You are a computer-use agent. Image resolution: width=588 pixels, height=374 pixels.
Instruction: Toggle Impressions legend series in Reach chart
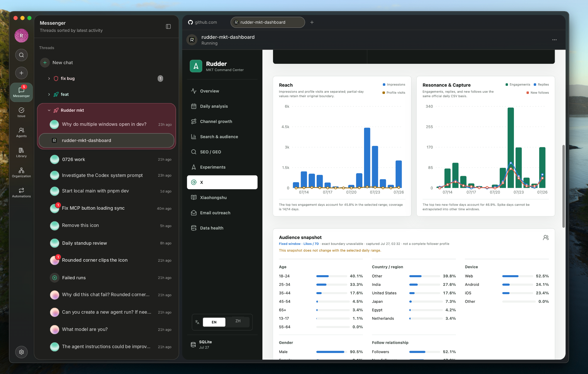click(x=394, y=84)
